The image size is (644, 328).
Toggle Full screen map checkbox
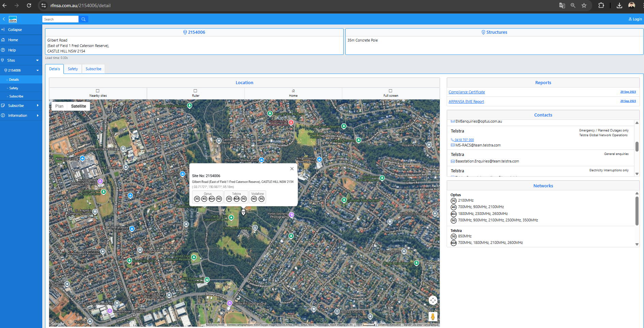391,91
